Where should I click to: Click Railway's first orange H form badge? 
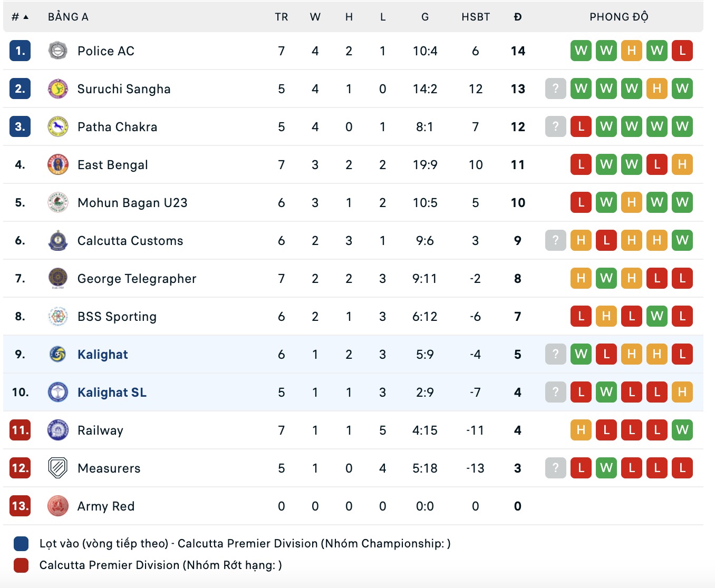click(x=581, y=430)
